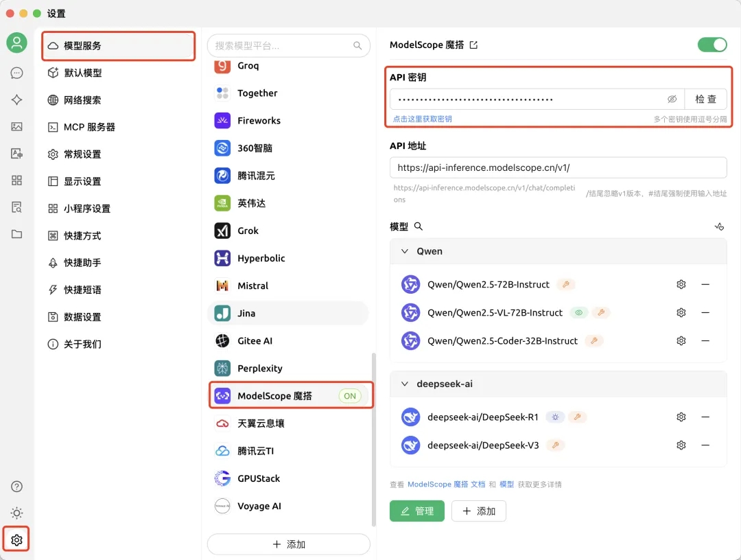Image resolution: width=741 pixels, height=560 pixels.
Task: Select 腾讯混元 provider
Action: (288, 176)
